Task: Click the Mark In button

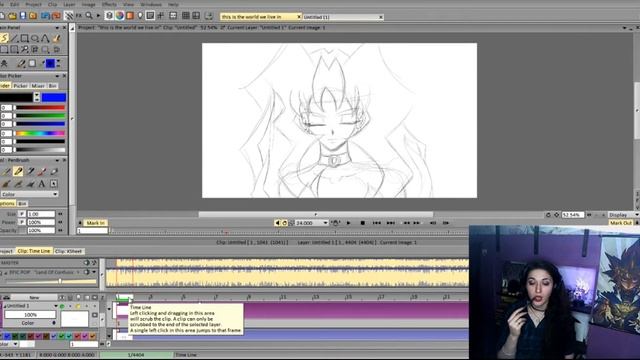Action: [96, 223]
